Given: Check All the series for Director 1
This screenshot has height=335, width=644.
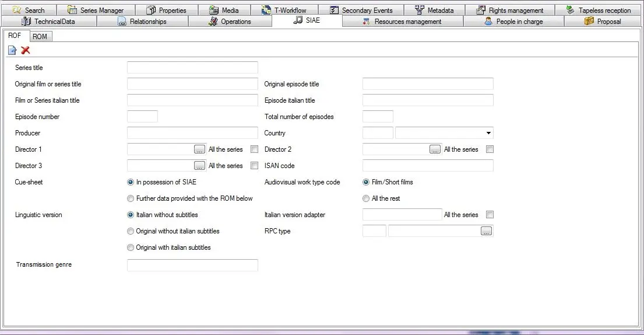Looking at the screenshot, I should coord(254,149).
